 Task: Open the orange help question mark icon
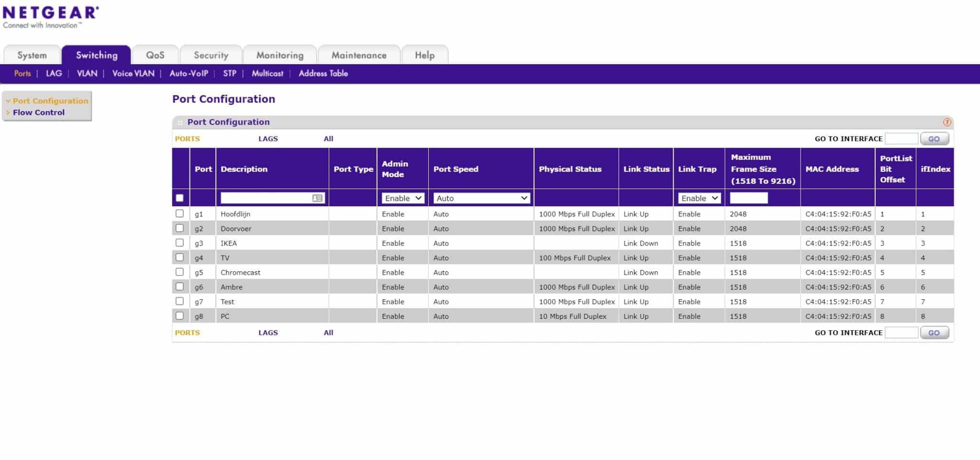947,122
